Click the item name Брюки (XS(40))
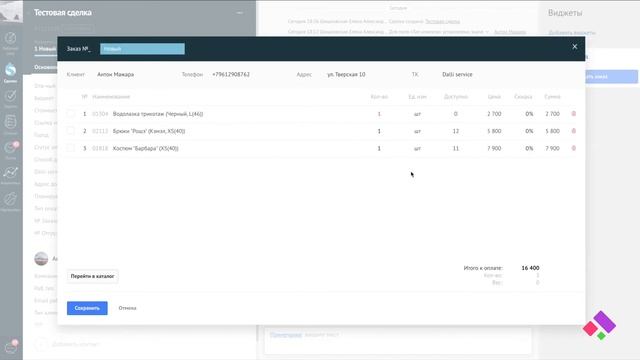 coord(149,131)
